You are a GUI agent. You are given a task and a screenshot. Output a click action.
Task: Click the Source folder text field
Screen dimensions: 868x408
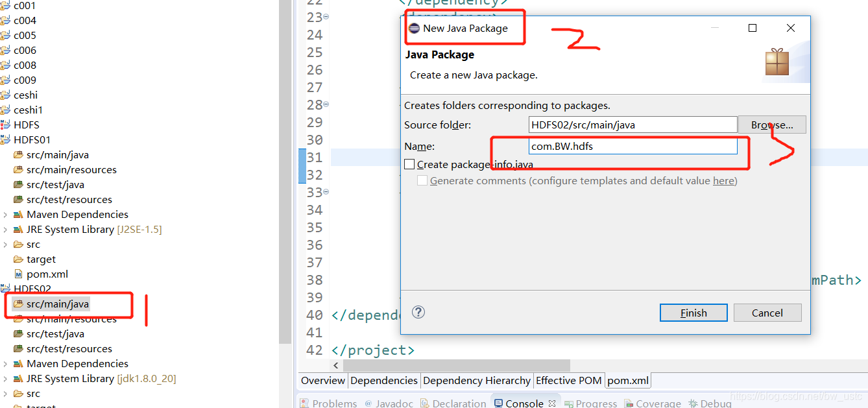[633, 125]
